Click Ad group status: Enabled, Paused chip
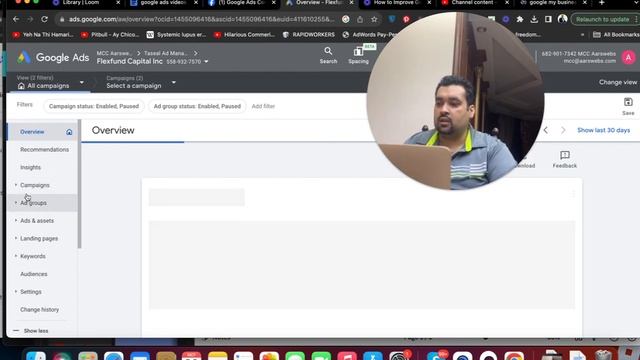Image resolution: width=640 pixels, height=360 pixels. (197, 106)
